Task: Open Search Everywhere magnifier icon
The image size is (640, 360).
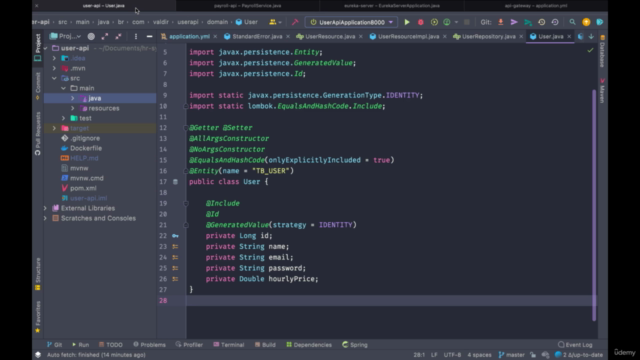Action: coord(572,22)
